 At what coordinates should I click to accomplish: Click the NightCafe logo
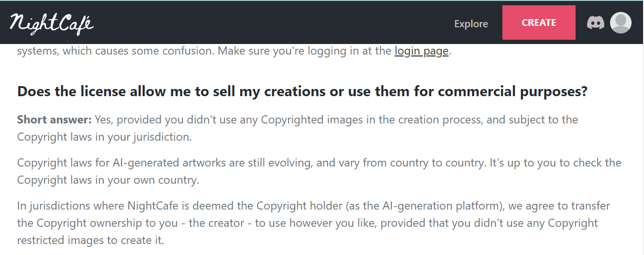coord(52,23)
